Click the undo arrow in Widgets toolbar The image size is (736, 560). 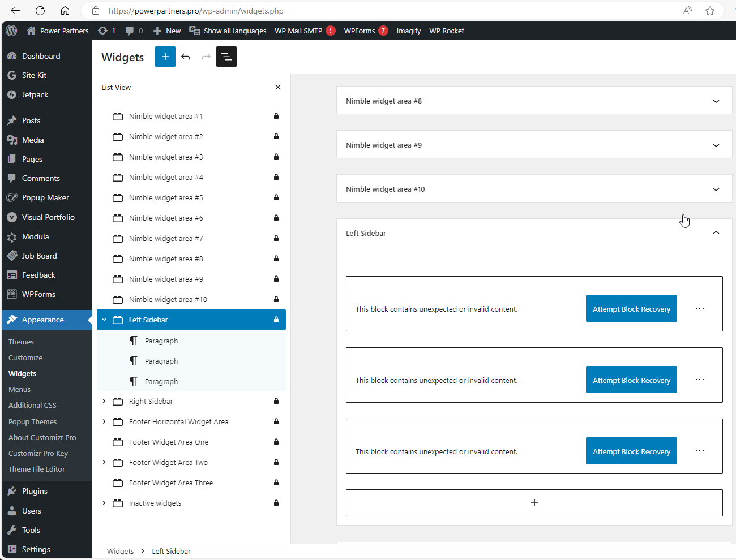tap(186, 57)
